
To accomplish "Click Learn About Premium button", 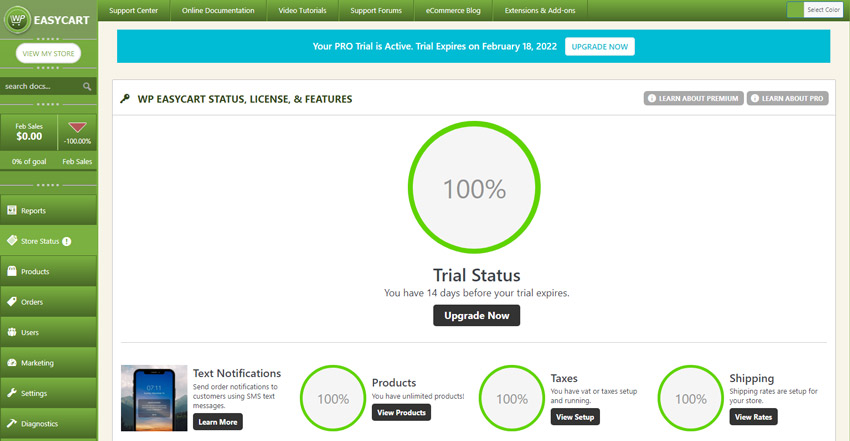I will click(x=692, y=99).
